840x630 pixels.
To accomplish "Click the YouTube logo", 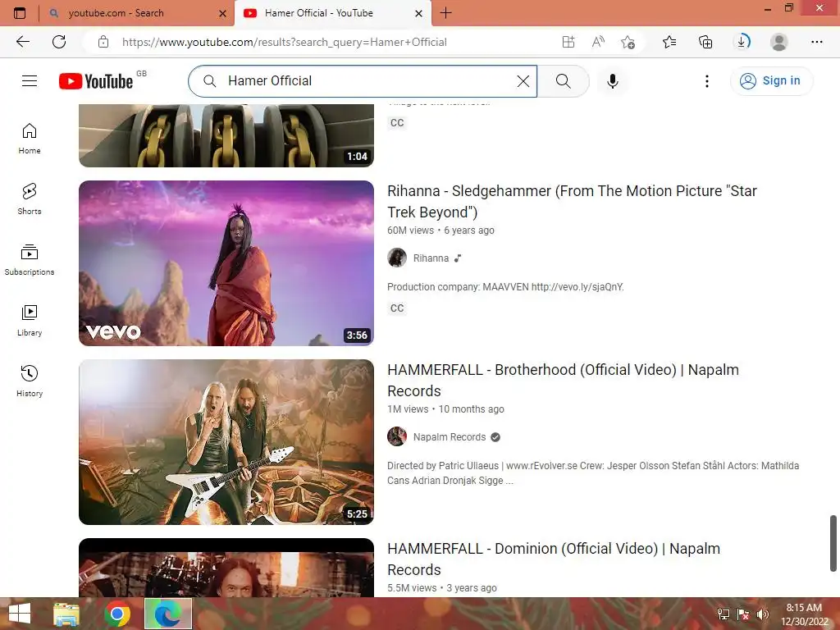I will [x=96, y=81].
